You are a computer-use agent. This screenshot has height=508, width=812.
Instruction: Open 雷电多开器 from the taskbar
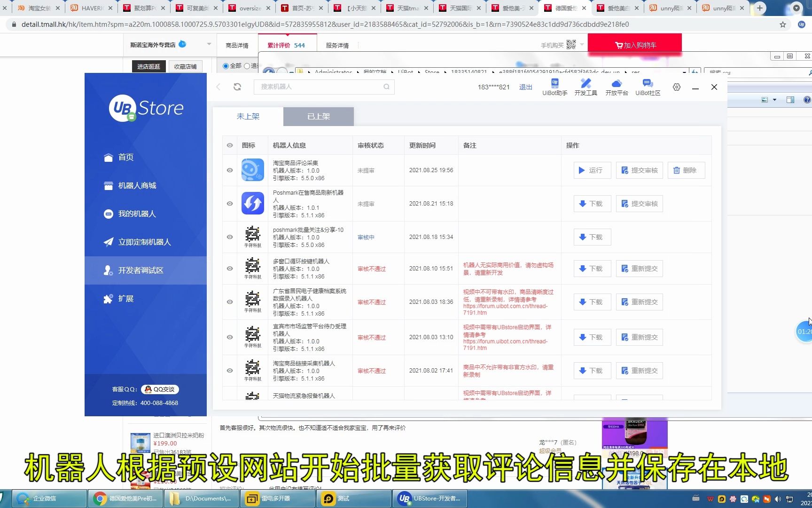pyautogui.click(x=278, y=499)
